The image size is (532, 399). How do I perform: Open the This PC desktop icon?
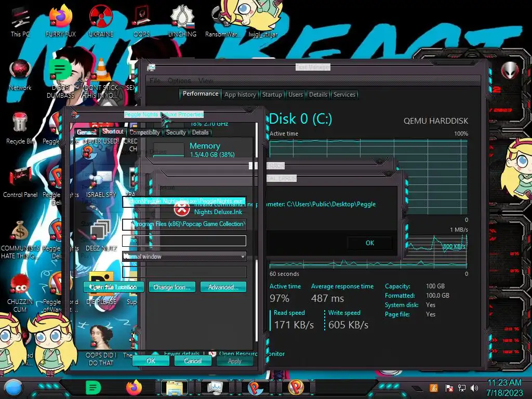[x=20, y=22]
